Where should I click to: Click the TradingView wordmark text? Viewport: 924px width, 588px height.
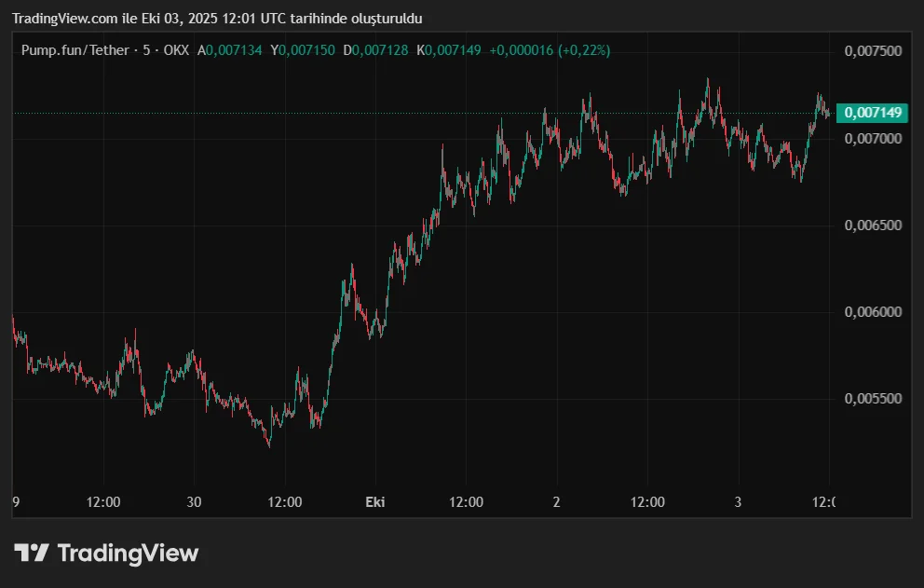click(128, 553)
